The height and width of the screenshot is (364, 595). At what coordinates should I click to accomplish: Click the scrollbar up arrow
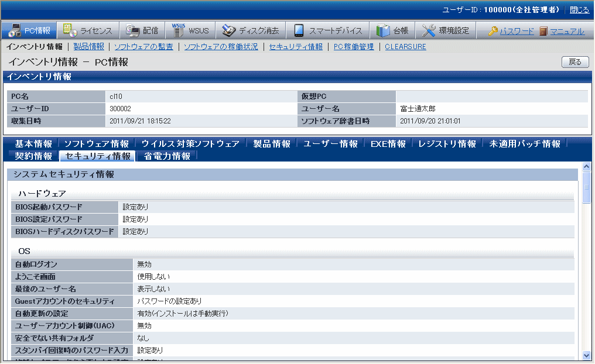tap(587, 167)
